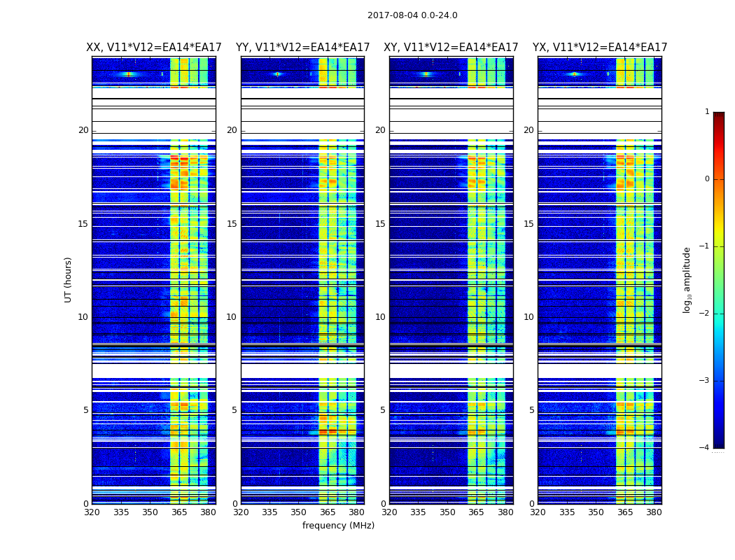Viewport: 735px width, 560px height.
Task: Click the YX, V11*V12=EA14*EA17 panel title
Action: tap(599, 48)
